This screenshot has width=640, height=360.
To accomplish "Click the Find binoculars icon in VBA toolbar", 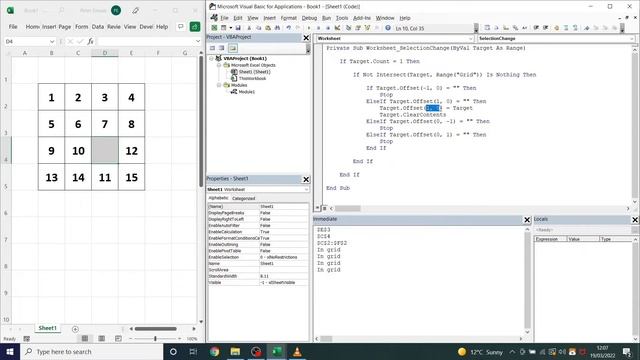I will (277, 28).
